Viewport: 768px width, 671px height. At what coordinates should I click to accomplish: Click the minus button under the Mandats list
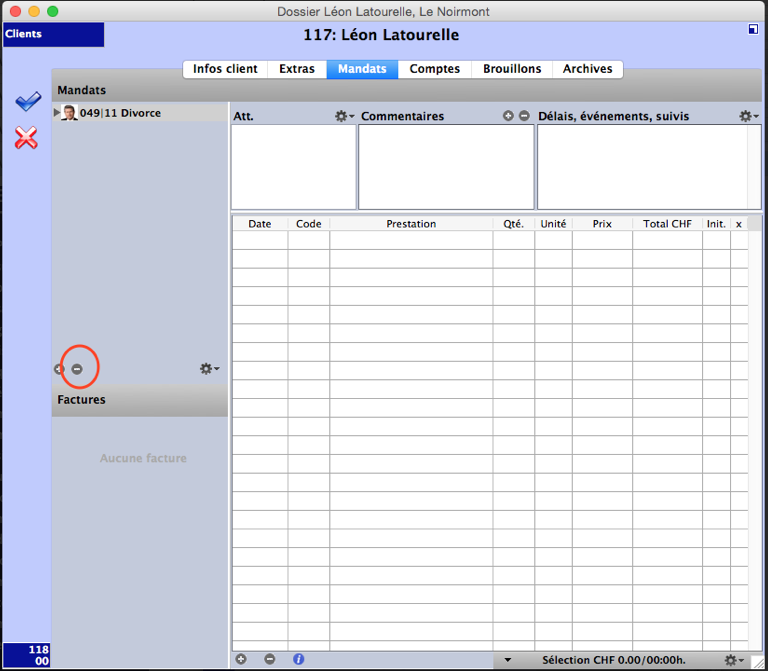coord(77,369)
